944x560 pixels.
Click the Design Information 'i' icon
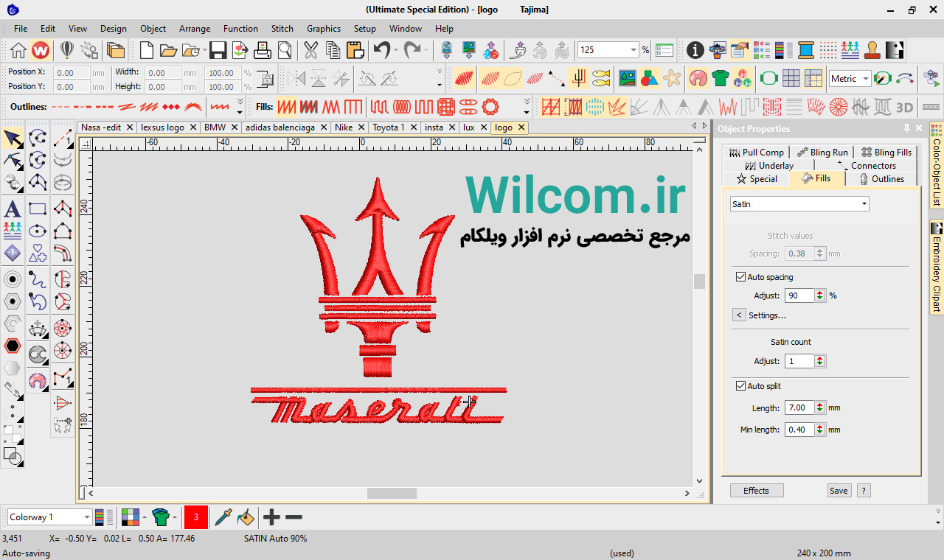point(695,50)
